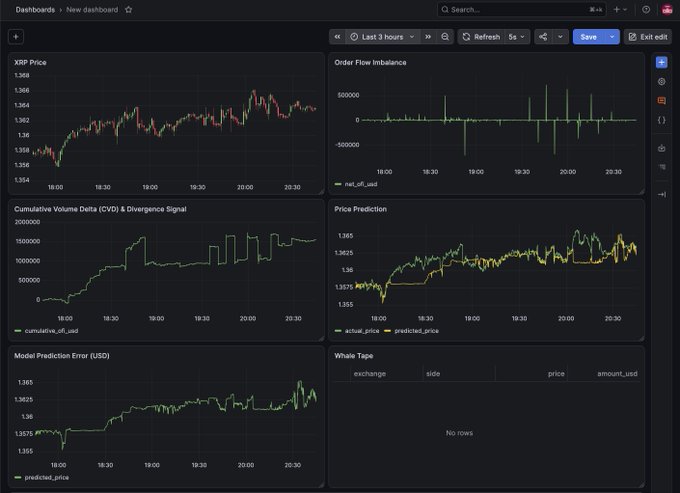Focus the Search input field
Screen dimensions: 680x493
point(521,10)
